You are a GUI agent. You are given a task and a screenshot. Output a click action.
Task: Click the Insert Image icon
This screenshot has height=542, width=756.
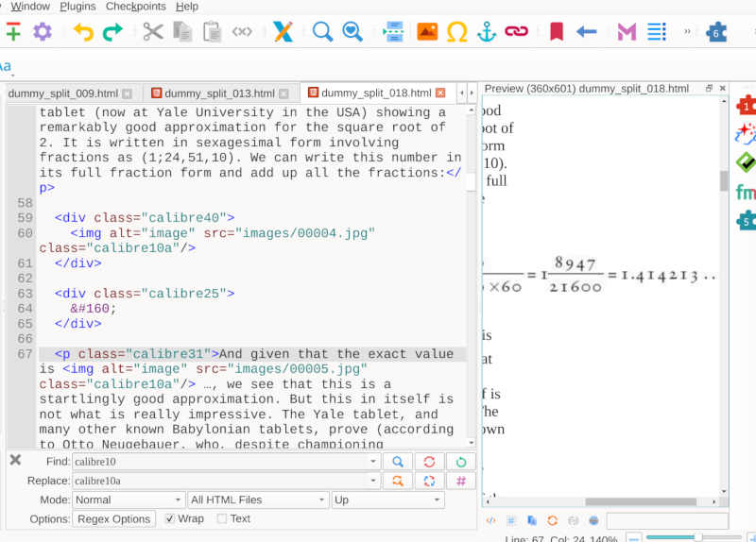[x=427, y=32]
